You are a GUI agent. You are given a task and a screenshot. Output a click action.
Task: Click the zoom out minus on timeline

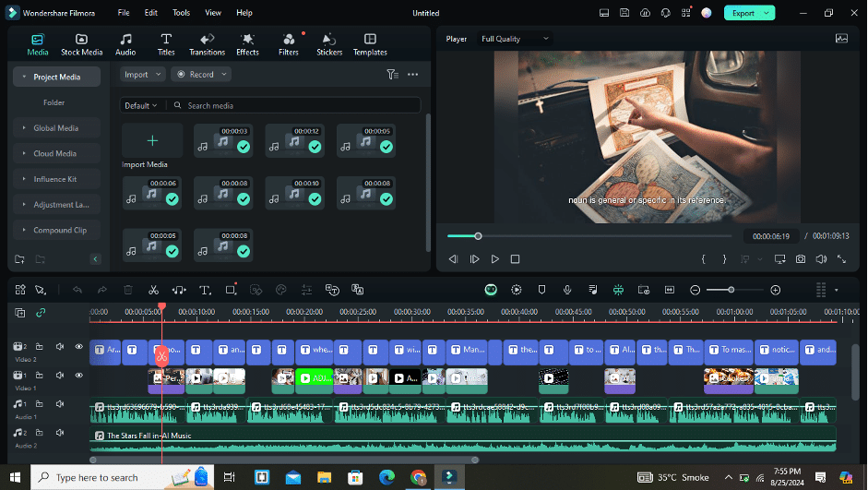696,290
